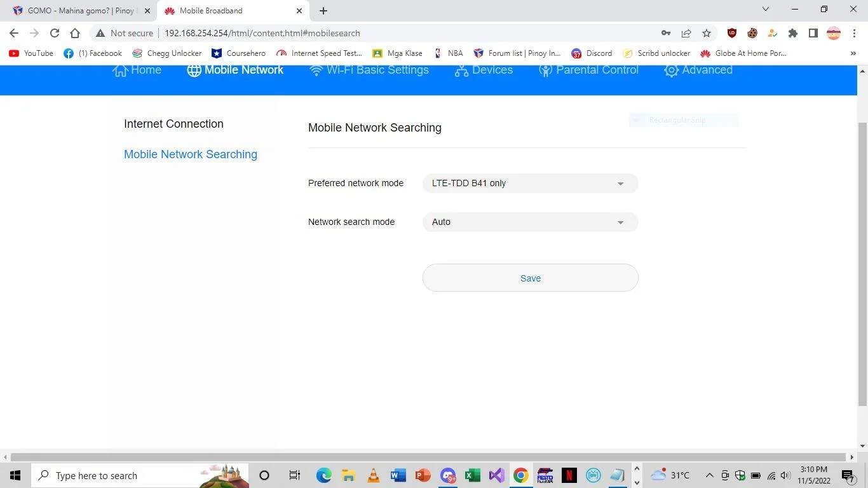This screenshot has width=868, height=488.
Task: Open the Chrome profile avatar
Action: click(834, 33)
